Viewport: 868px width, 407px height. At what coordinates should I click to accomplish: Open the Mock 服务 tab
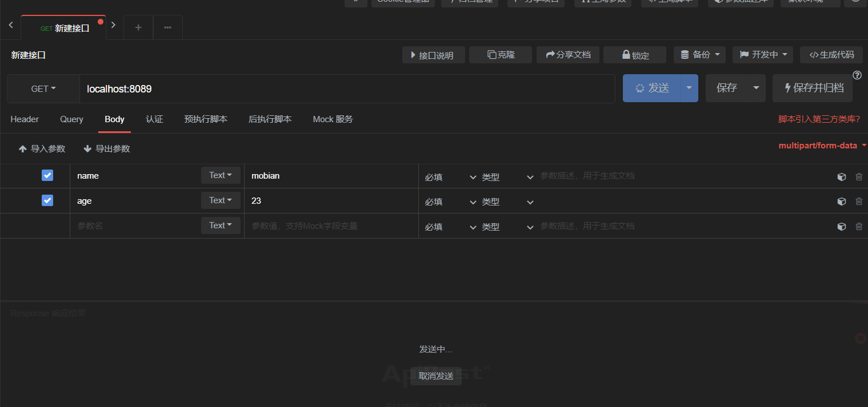tap(333, 119)
